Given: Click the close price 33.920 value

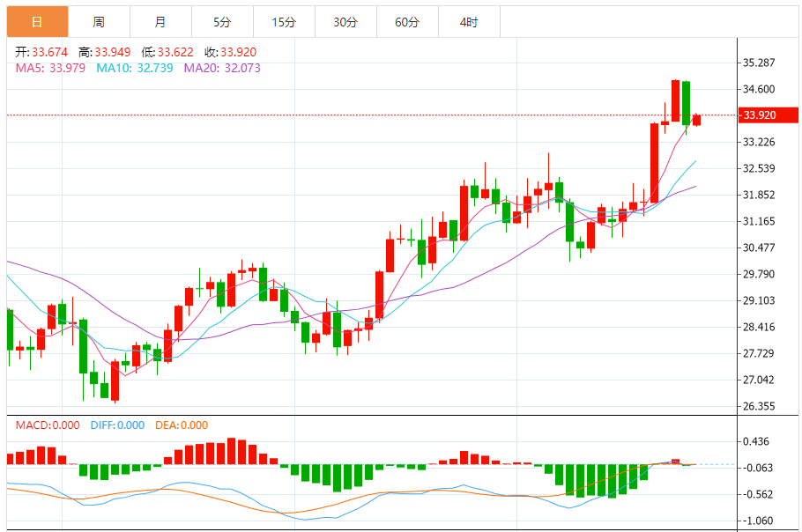Looking at the screenshot, I should [238, 52].
